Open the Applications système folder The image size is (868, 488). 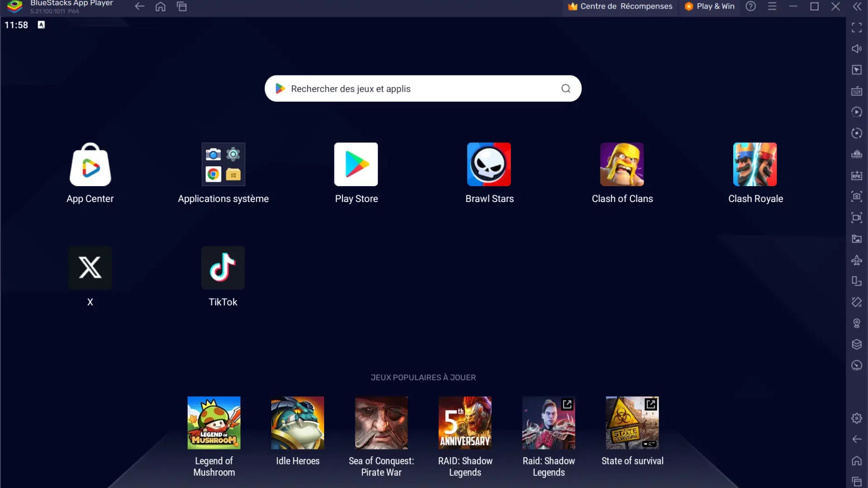(x=223, y=164)
